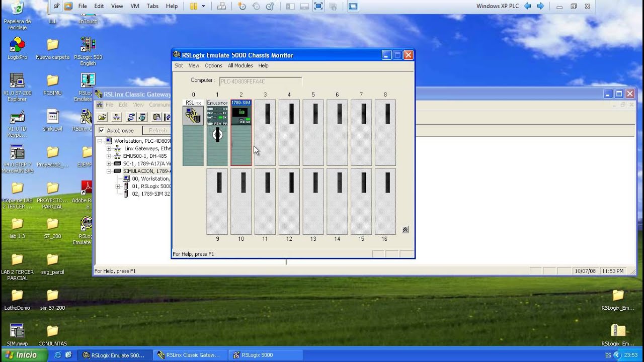Open the LatheDemo desktop folder
This screenshot has height=362, width=644.
click(17, 300)
